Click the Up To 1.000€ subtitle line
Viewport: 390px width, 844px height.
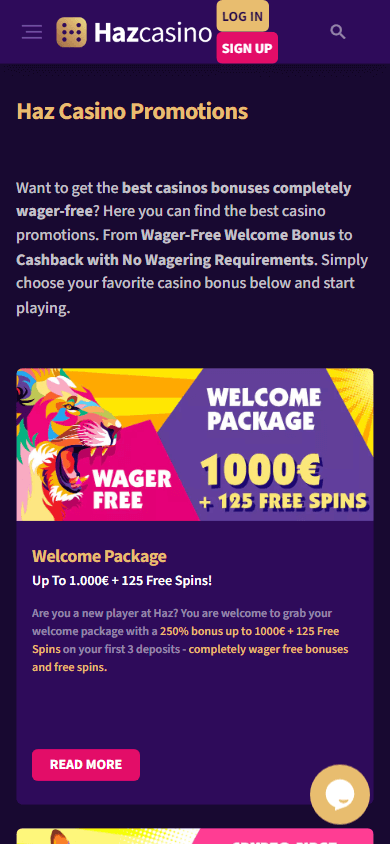pyautogui.click(x=122, y=581)
